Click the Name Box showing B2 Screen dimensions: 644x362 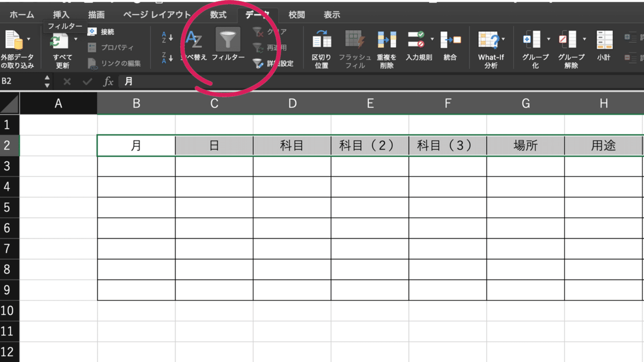pos(21,82)
